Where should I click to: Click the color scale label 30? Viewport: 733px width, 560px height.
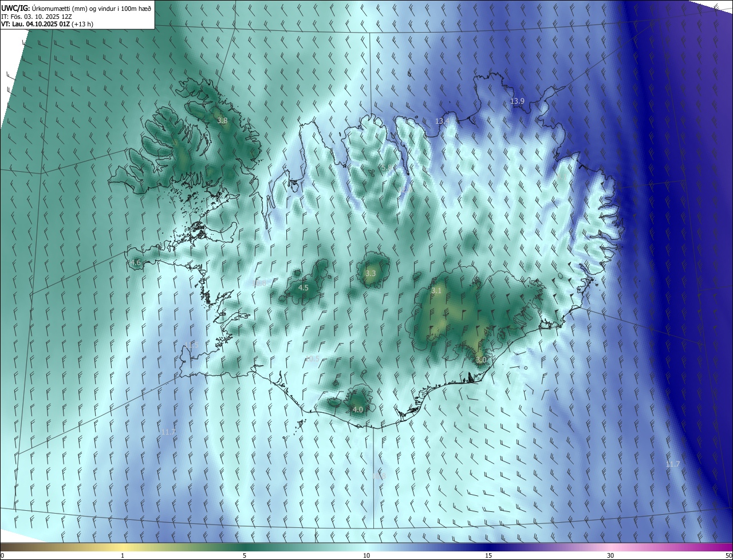tap(610, 556)
